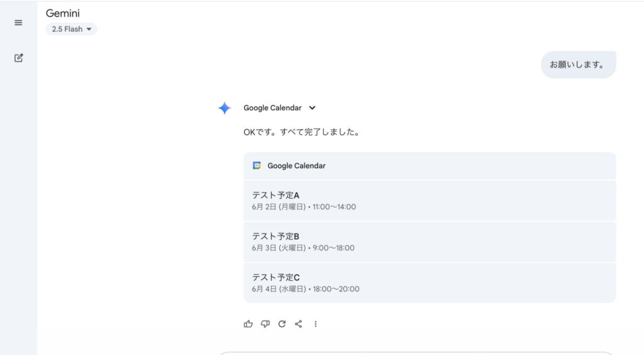This screenshot has height=355, width=644.
Task: Open the hamburger main menu
Action: pyautogui.click(x=18, y=23)
